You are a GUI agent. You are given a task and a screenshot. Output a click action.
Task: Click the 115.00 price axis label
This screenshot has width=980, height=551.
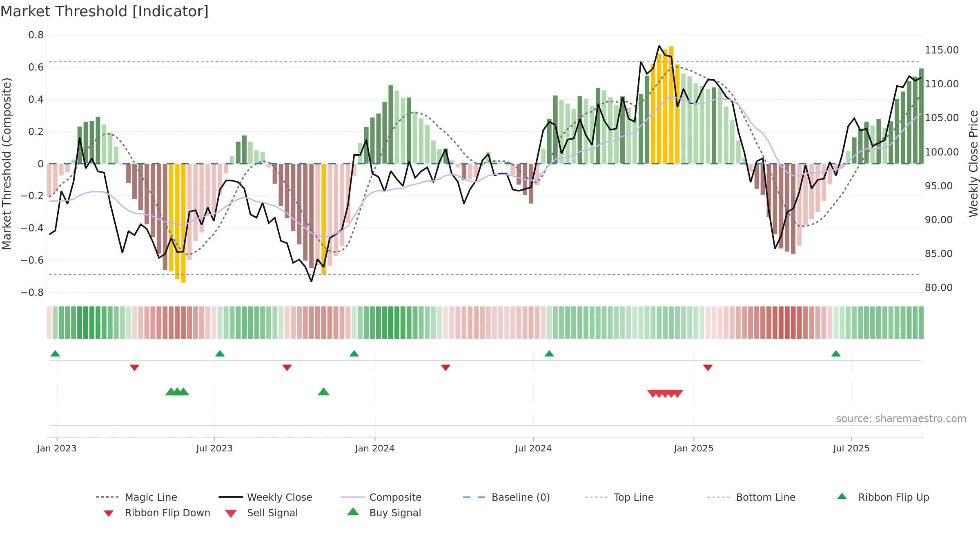point(942,50)
